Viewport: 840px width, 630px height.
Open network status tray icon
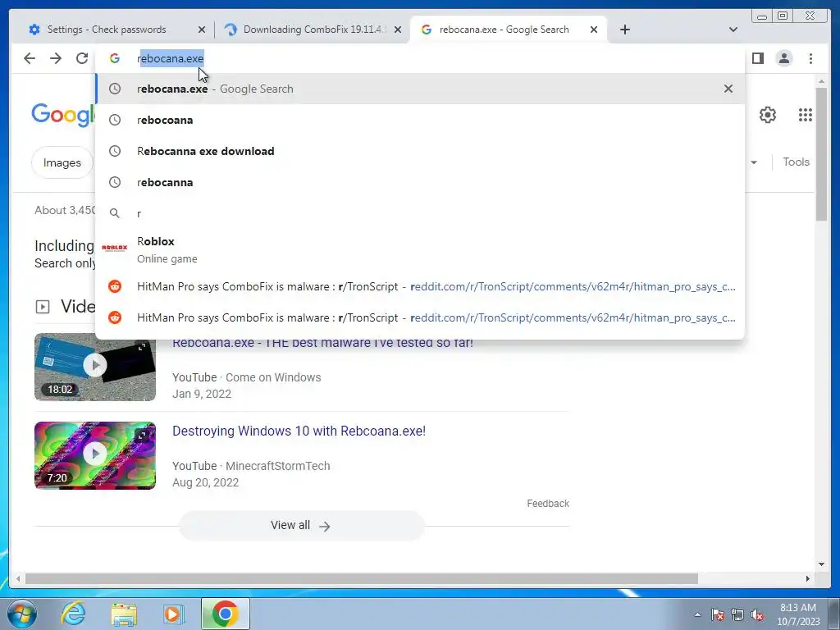pyautogui.click(x=737, y=614)
